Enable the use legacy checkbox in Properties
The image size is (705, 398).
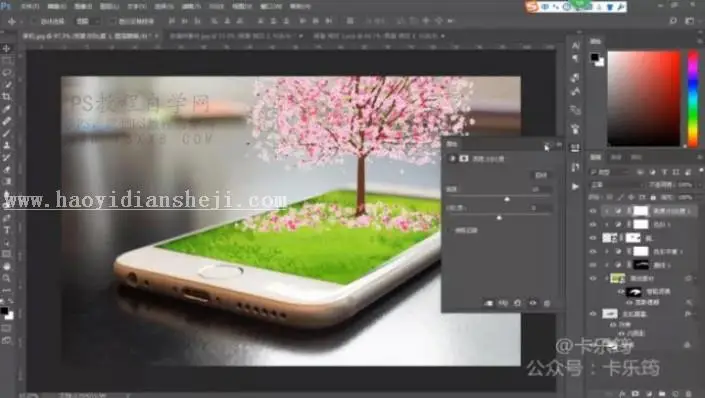click(x=450, y=230)
